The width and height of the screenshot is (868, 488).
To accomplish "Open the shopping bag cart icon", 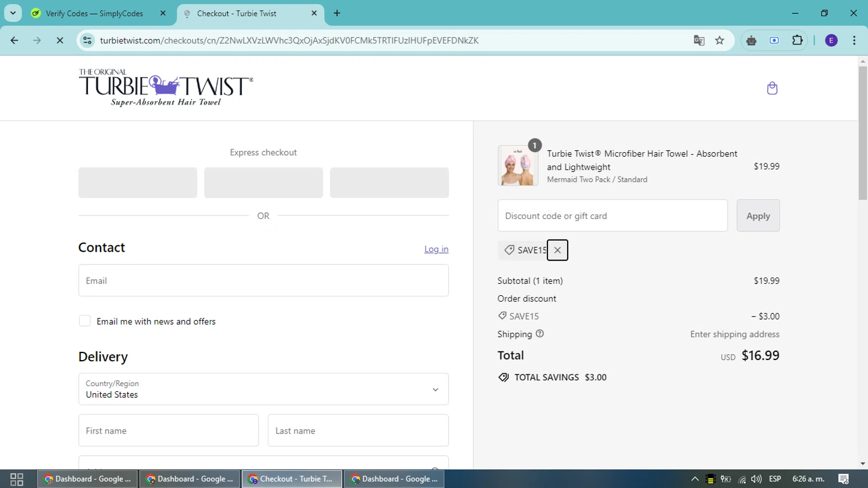I will point(772,88).
